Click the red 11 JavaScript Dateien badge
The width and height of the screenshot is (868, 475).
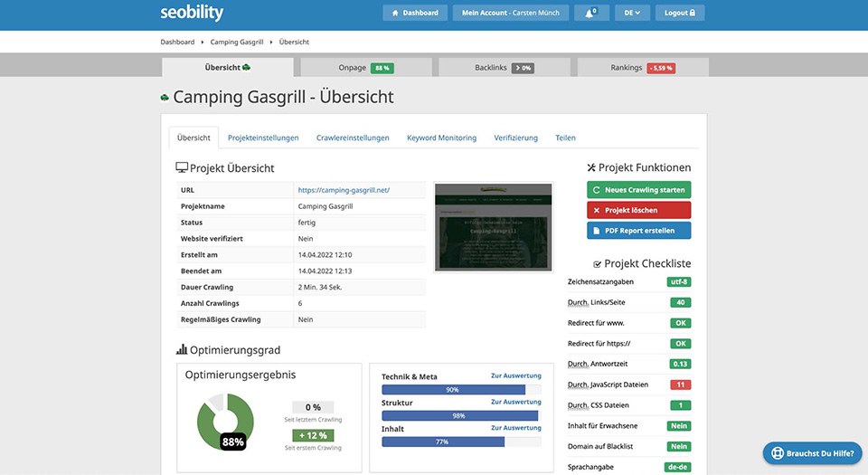680,385
